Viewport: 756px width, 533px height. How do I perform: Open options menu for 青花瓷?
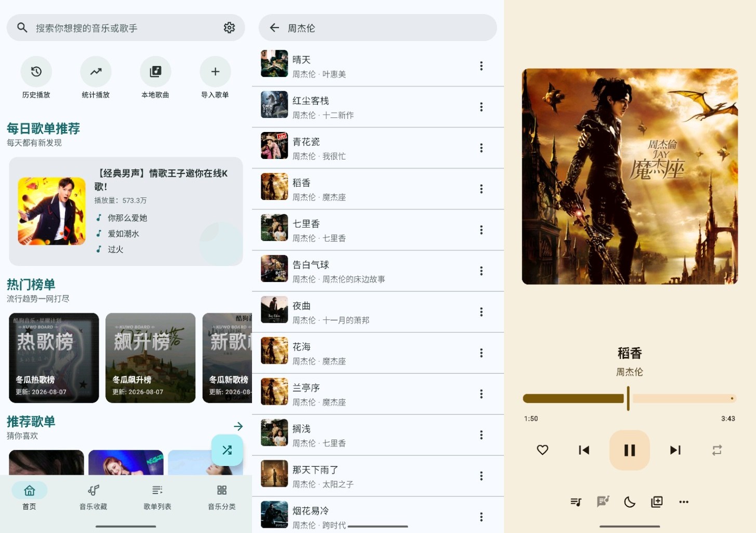point(481,148)
